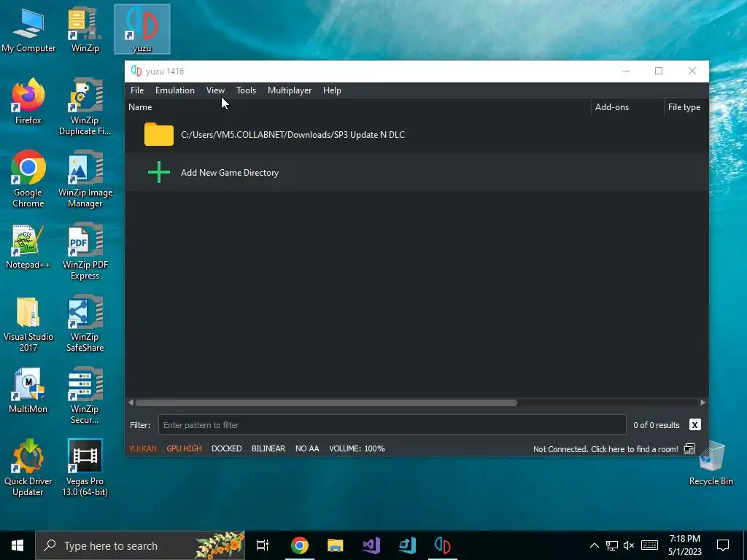Select the Notepad++ desktop icon

coord(28,246)
